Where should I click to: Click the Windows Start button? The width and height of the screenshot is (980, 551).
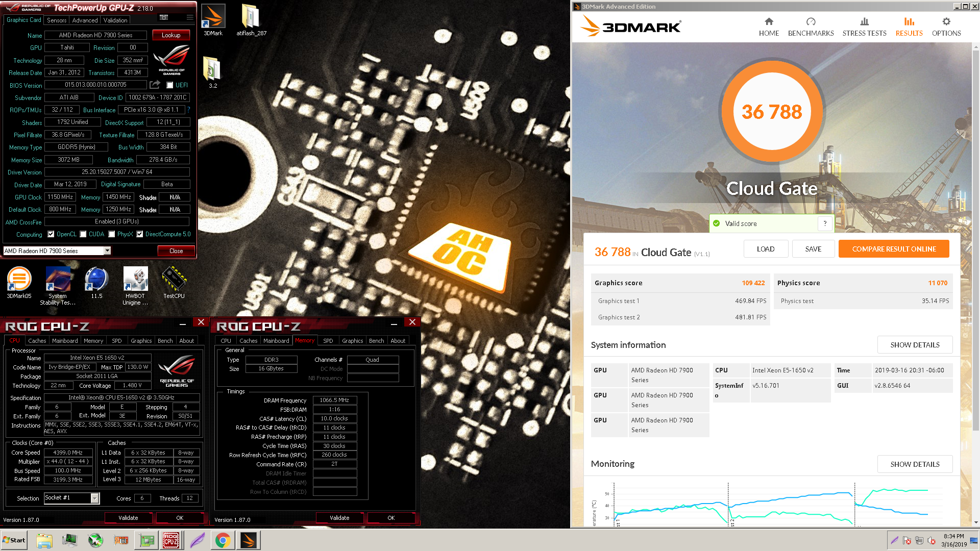14,540
